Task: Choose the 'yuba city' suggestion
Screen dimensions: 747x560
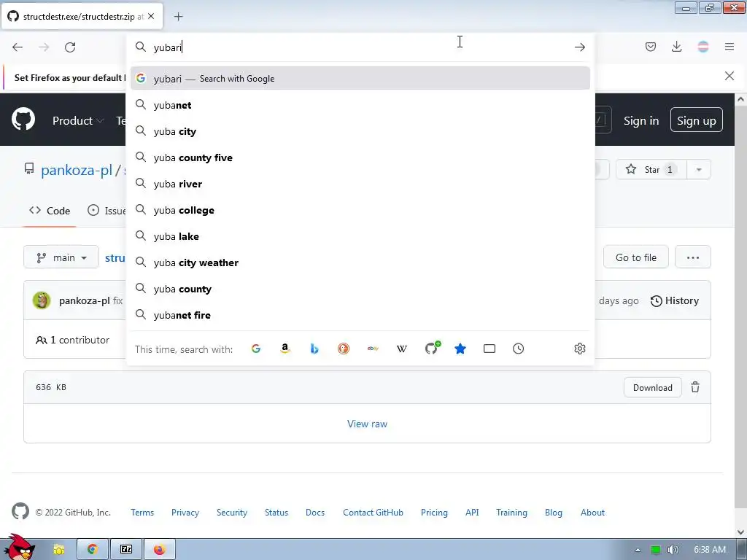Action: (360, 131)
